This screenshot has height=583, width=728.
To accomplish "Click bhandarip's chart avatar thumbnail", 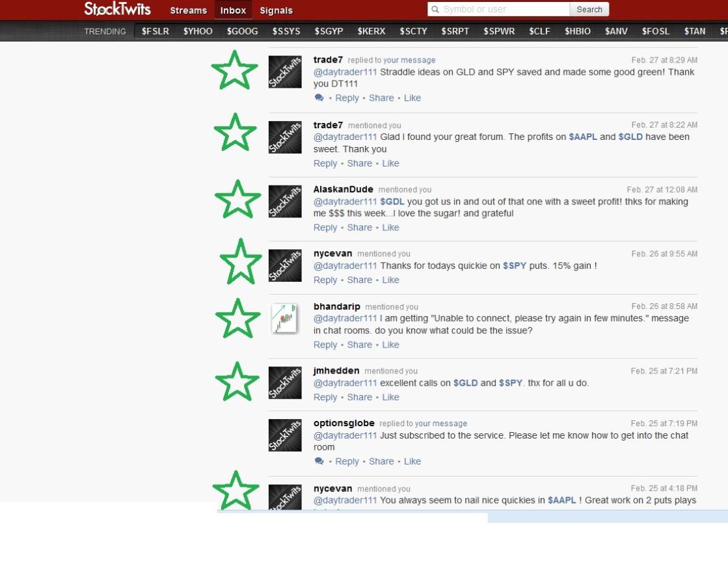I will tap(285, 319).
